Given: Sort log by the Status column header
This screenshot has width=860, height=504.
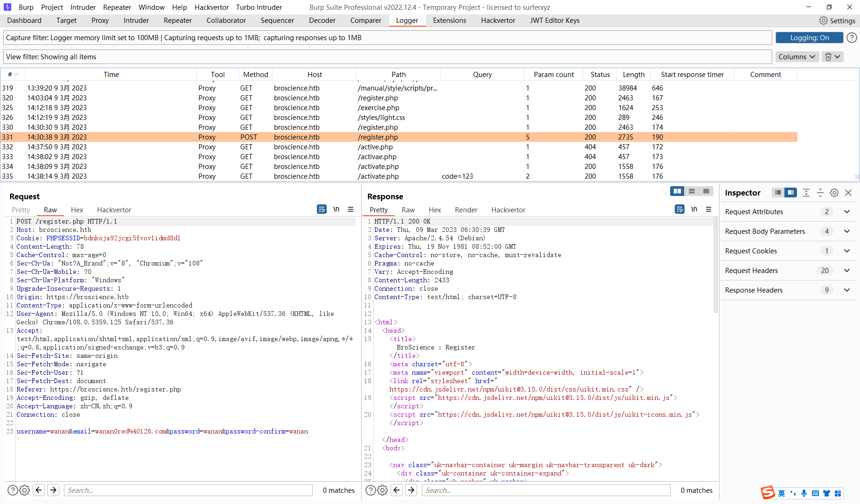Looking at the screenshot, I should 600,74.
